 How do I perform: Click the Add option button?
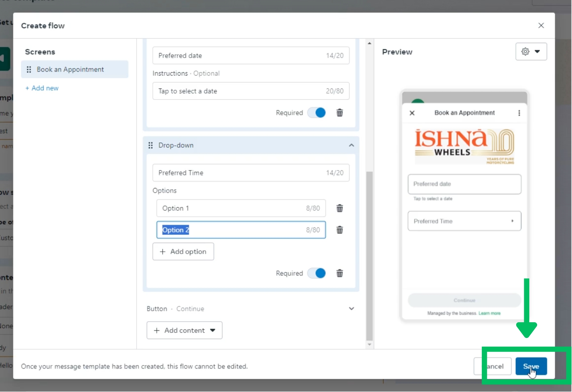coord(183,251)
